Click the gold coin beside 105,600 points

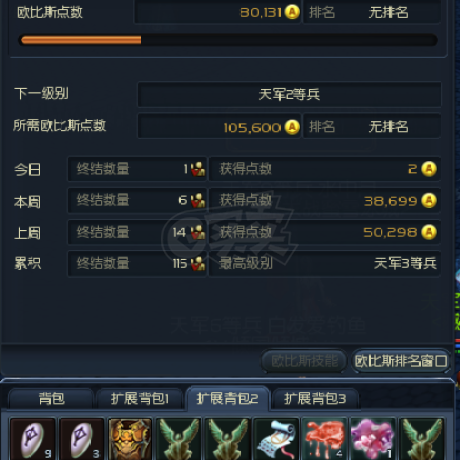(292, 127)
